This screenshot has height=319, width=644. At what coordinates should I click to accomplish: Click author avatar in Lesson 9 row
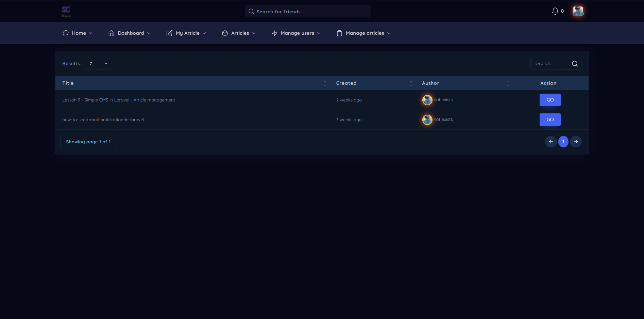pos(427,100)
